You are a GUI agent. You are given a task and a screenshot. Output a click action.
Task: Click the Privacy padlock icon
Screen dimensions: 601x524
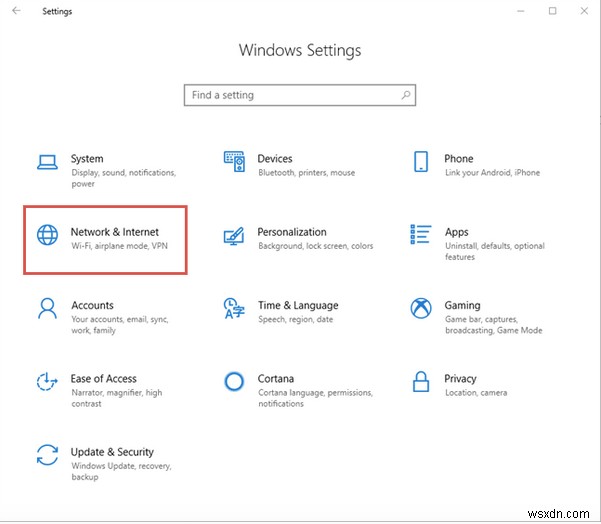coord(421,381)
